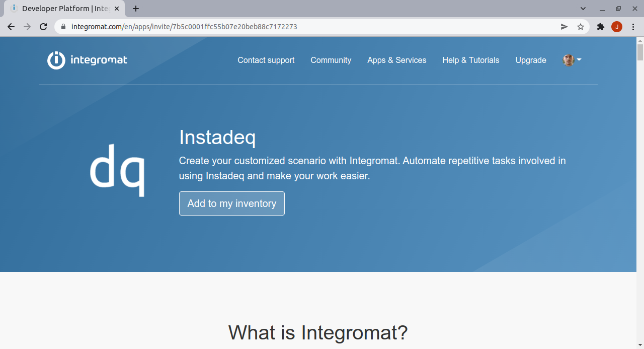This screenshot has width=644, height=349.
Task: Open Contact support menu item
Action: [266, 60]
